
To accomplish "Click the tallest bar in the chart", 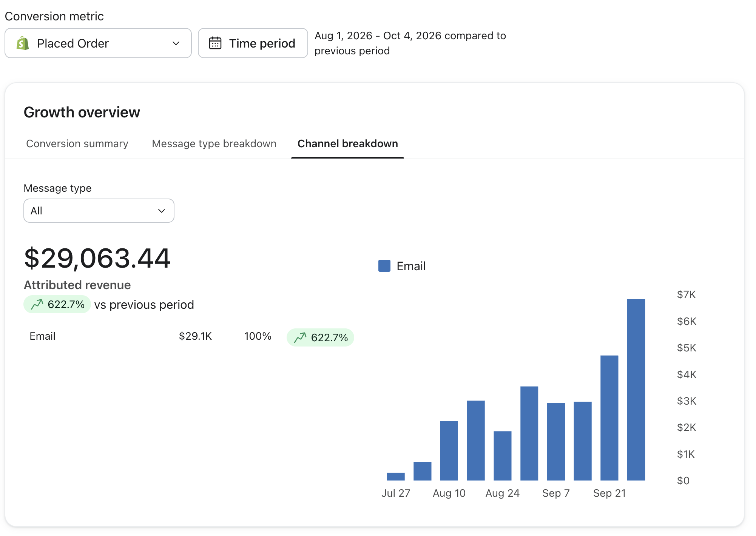I will 636,390.
